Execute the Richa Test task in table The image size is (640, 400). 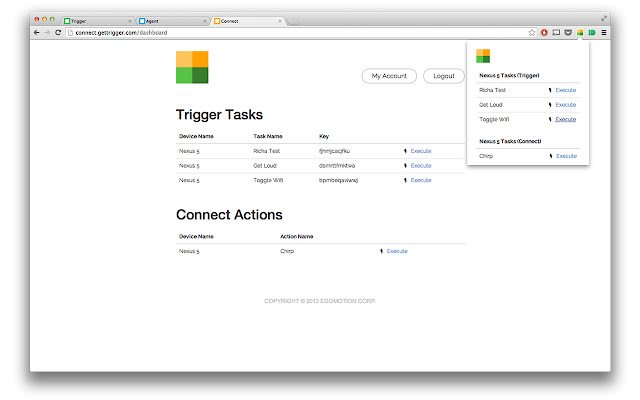421,151
